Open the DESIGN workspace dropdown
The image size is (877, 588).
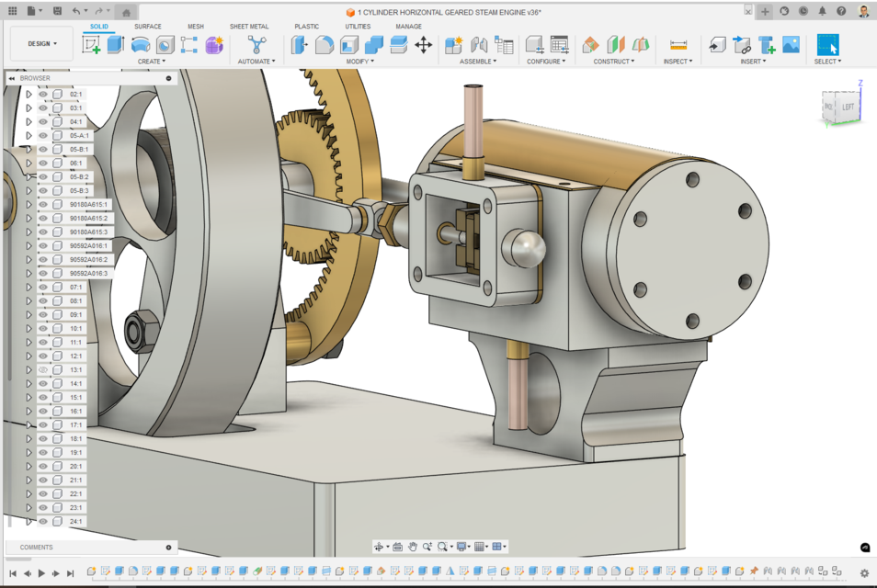[x=40, y=43]
